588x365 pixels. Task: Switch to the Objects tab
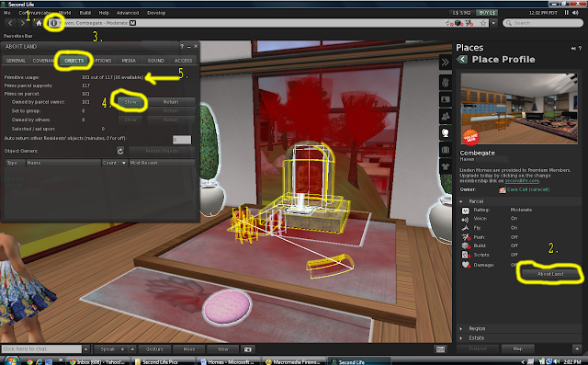[x=74, y=61]
